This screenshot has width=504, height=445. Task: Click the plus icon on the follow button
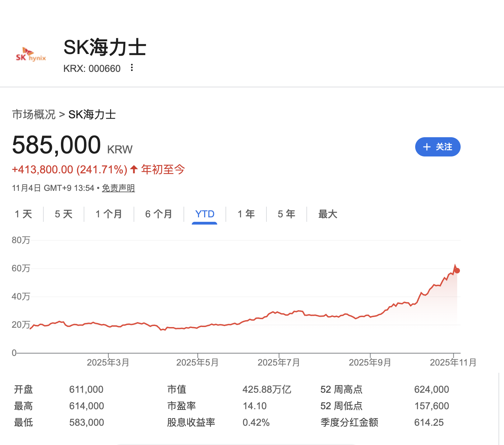coord(427,147)
